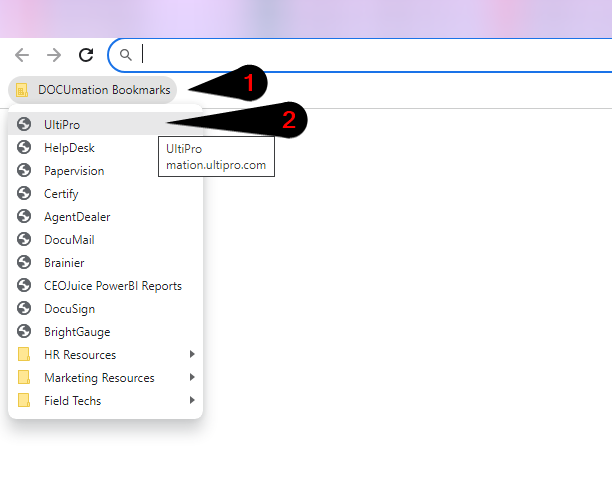Click the globe icon beside Certify
Image resolution: width=612 pixels, height=496 pixels.
pos(24,193)
